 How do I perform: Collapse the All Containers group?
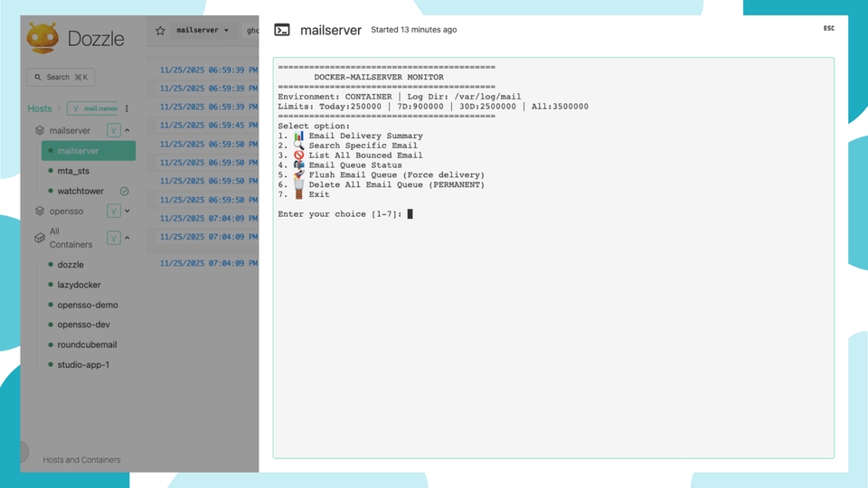click(x=127, y=238)
